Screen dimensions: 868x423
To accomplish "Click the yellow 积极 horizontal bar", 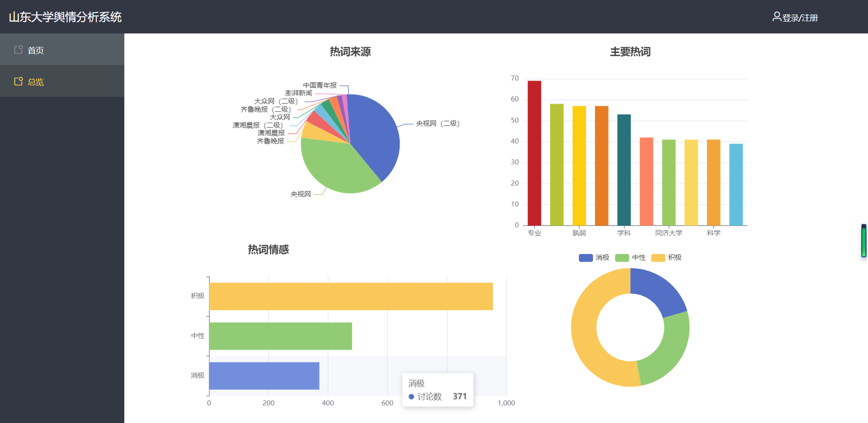I will (x=351, y=296).
